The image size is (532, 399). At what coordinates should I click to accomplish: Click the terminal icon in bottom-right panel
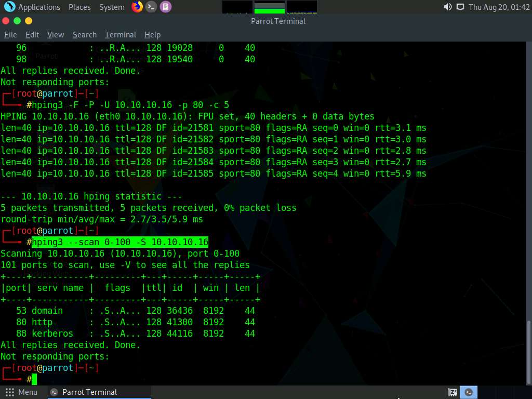tap(469, 392)
